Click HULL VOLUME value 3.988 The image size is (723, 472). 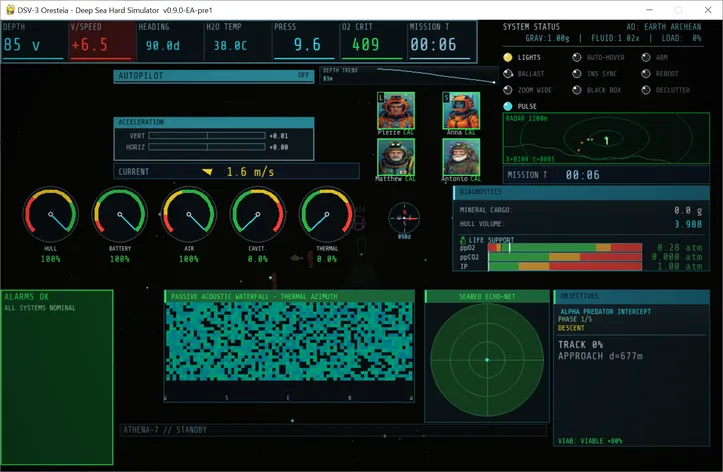(687, 224)
